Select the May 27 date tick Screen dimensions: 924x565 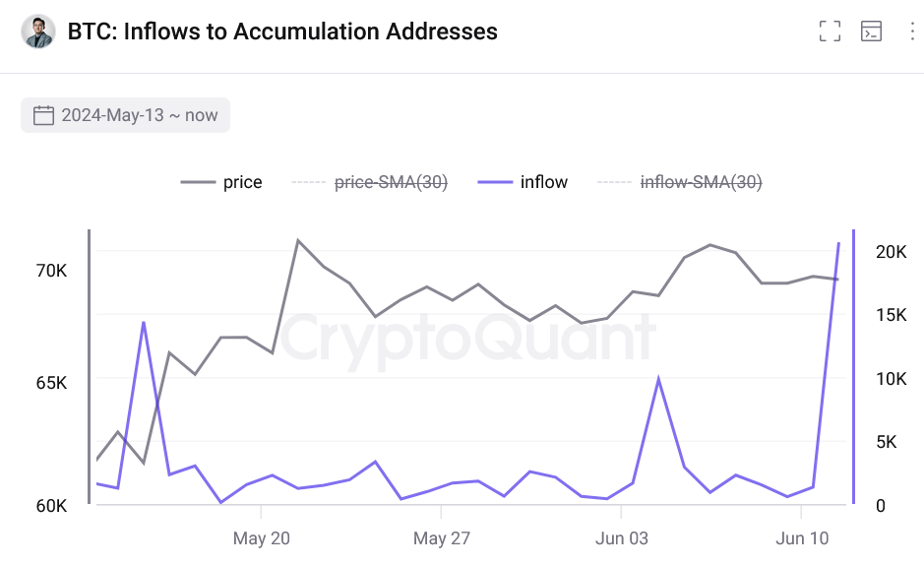pos(442,538)
